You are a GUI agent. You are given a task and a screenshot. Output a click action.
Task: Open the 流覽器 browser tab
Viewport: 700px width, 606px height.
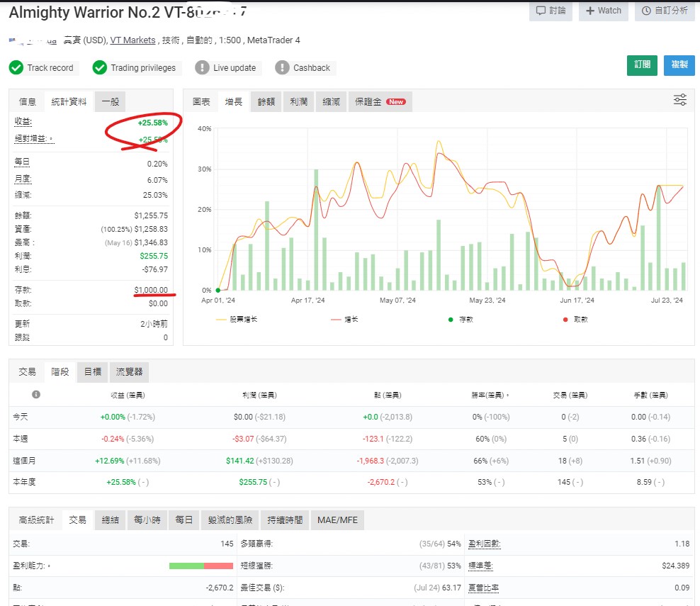click(x=130, y=371)
